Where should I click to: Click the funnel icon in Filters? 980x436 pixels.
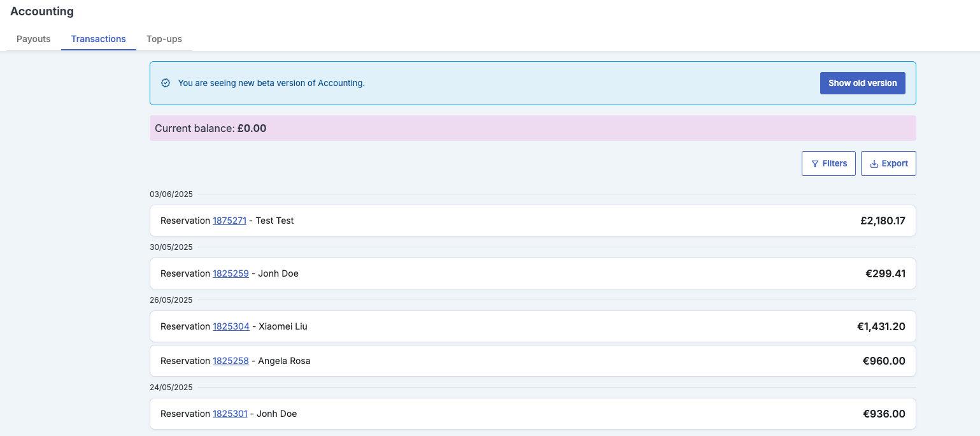[815, 164]
